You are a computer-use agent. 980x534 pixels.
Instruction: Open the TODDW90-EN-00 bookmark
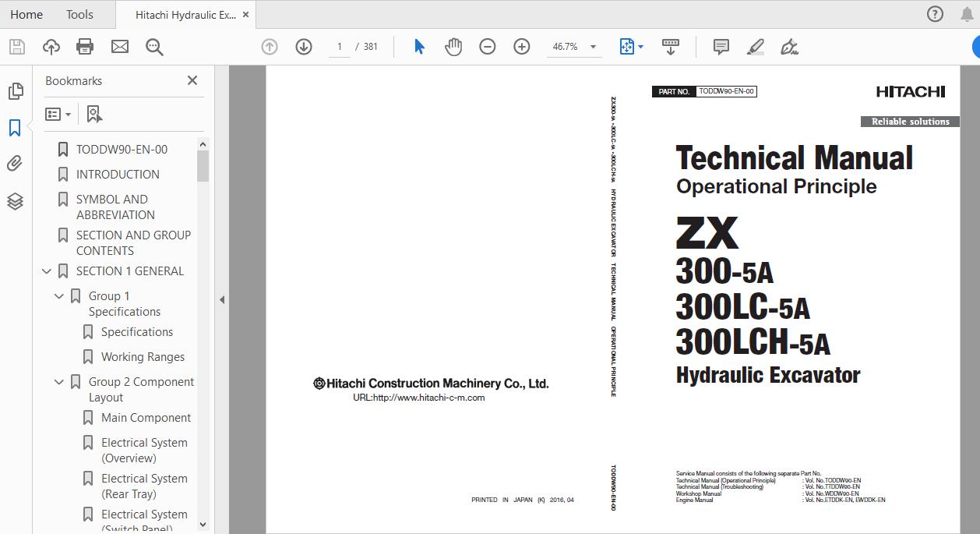[x=122, y=150]
